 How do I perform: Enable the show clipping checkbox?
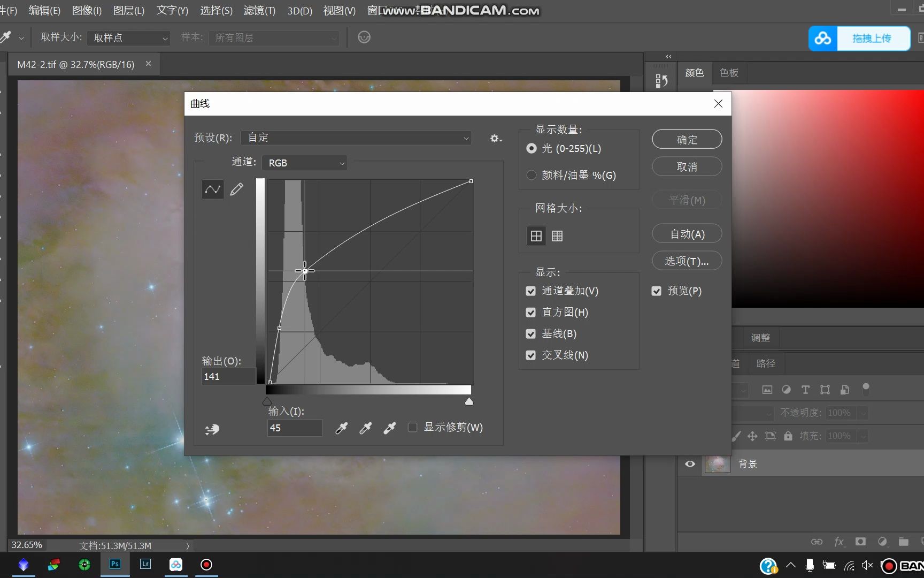click(413, 427)
